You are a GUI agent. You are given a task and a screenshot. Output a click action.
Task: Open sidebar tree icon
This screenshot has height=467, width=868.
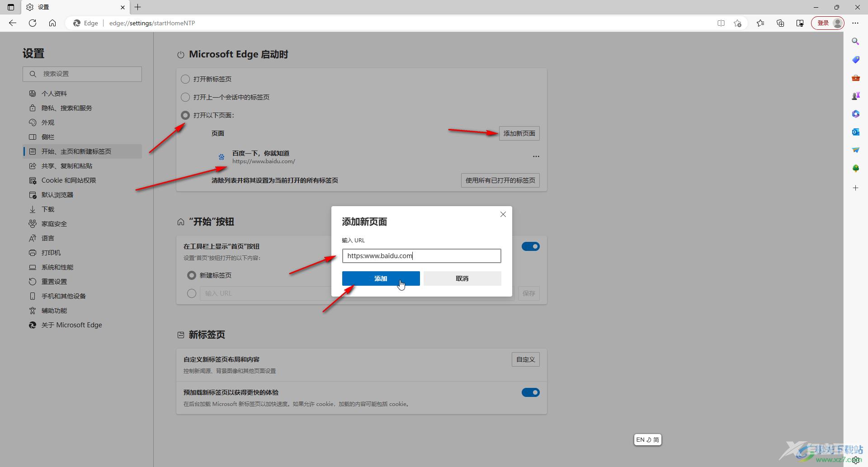pyautogui.click(x=855, y=168)
